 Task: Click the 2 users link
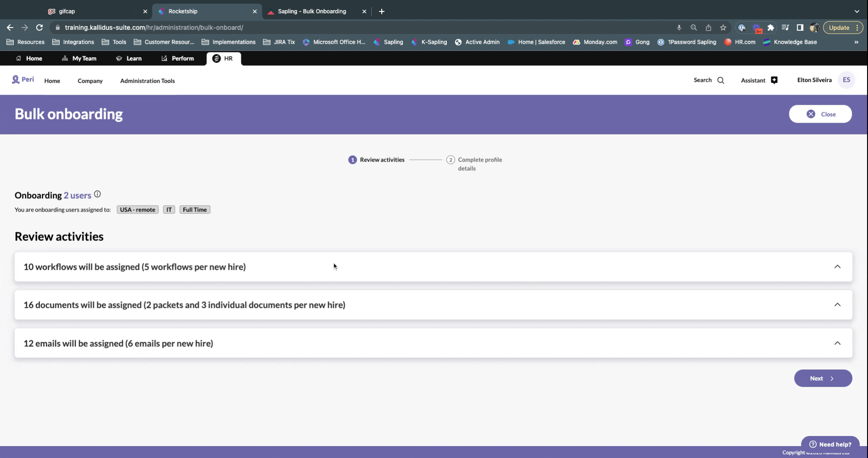77,195
